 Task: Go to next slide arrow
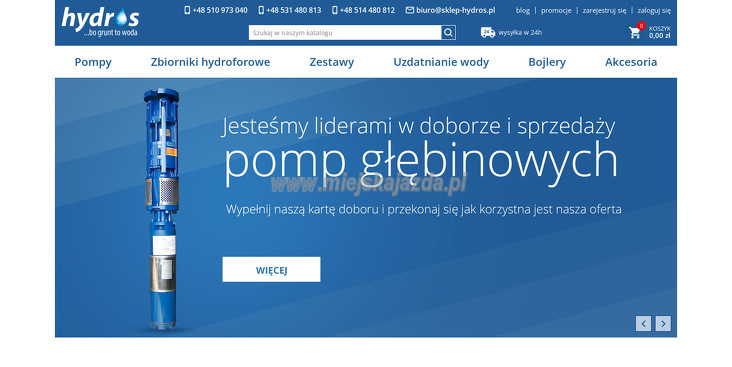pyautogui.click(x=663, y=323)
